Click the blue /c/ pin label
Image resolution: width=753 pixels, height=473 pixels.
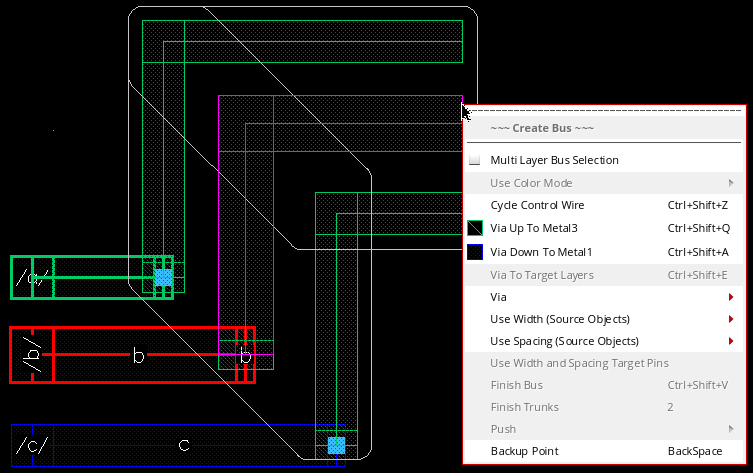pyautogui.click(x=31, y=445)
